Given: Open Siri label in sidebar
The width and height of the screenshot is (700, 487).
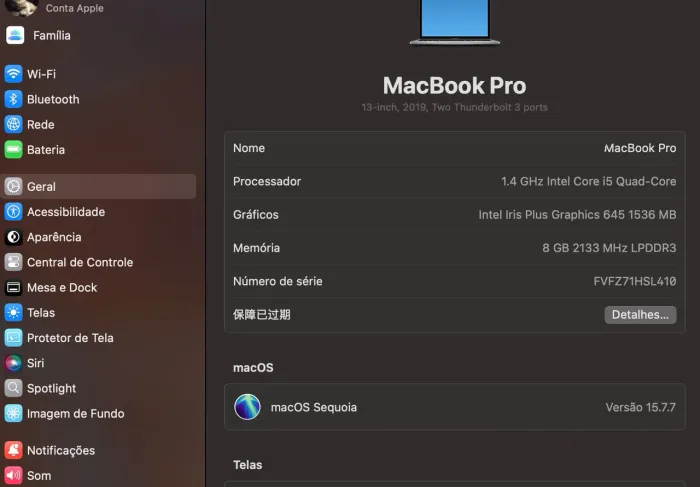Looking at the screenshot, I should click(36, 363).
